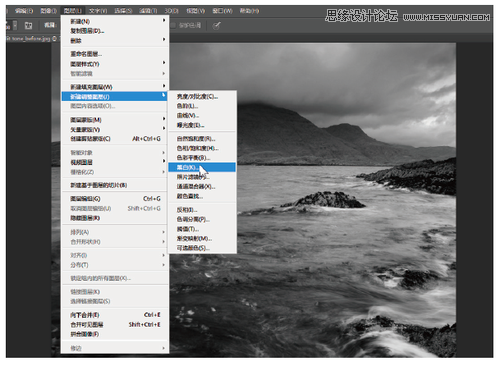This screenshot has height=366, width=500.
Task: Choose 向下合并(E) Merge Down
Action: 115,315
